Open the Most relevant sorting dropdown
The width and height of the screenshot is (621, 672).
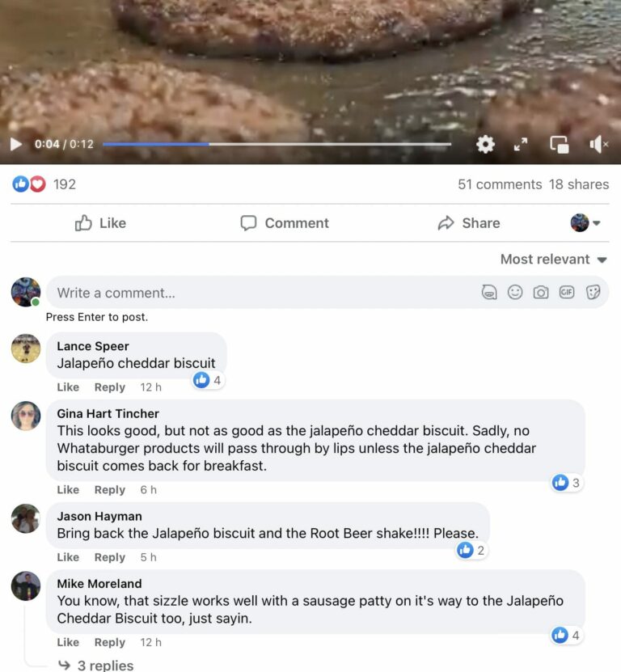553,259
